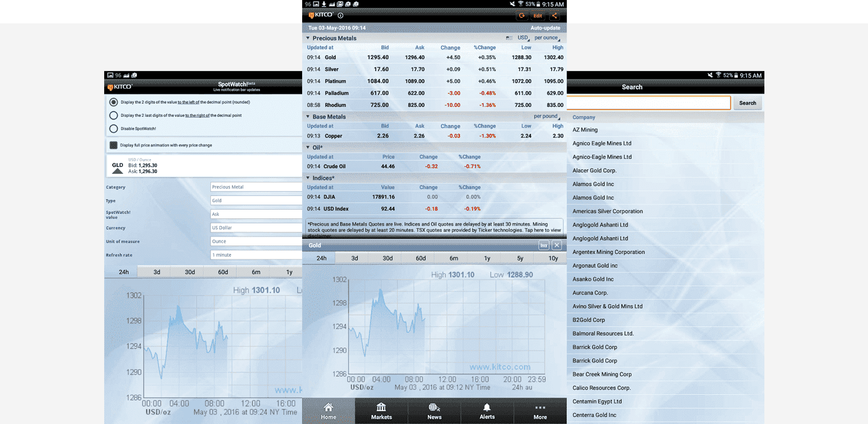The height and width of the screenshot is (424, 868).
Task: Collapse the Oil section
Action: [x=308, y=148]
